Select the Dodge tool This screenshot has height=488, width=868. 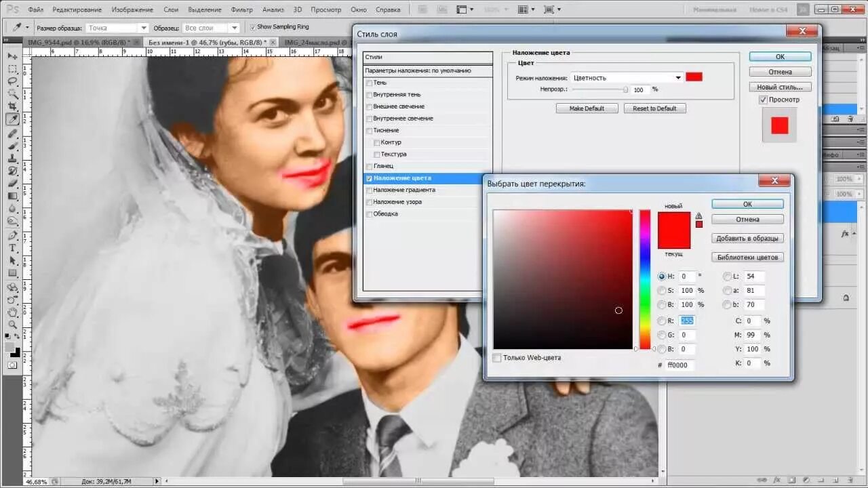[x=12, y=221]
